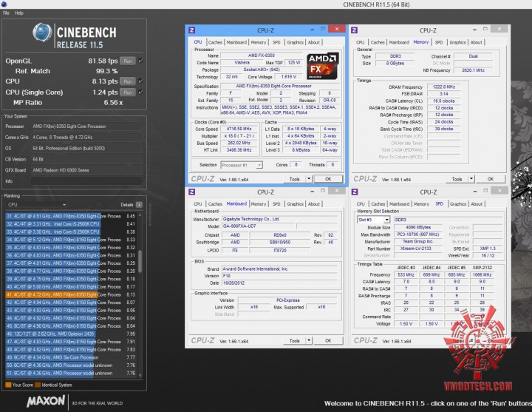Click the Identical System legend swatch
Screen dimensions: 532x412
pos(38,385)
